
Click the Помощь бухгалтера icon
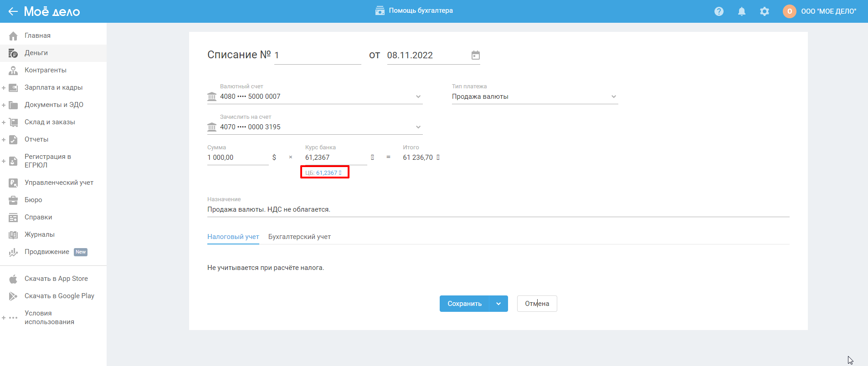pos(380,10)
